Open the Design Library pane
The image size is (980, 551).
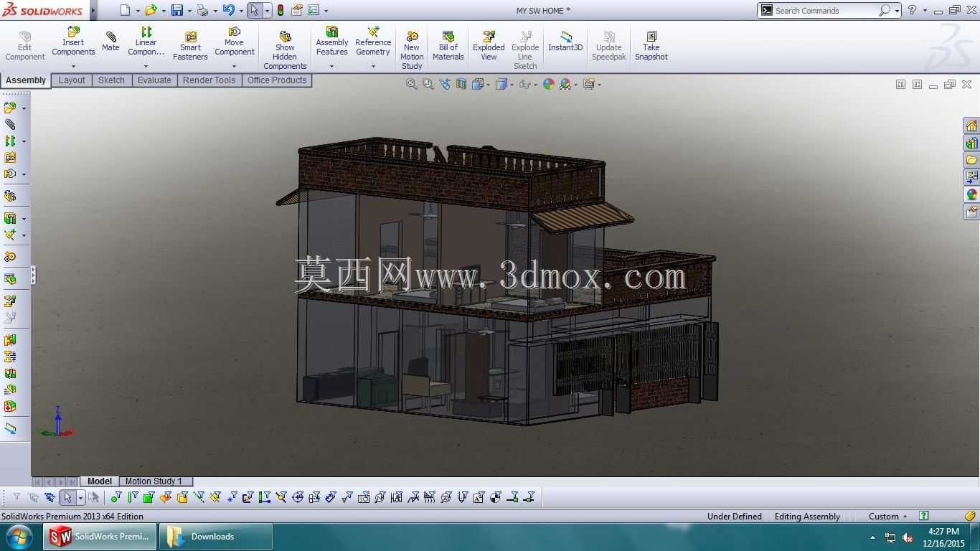click(x=971, y=143)
